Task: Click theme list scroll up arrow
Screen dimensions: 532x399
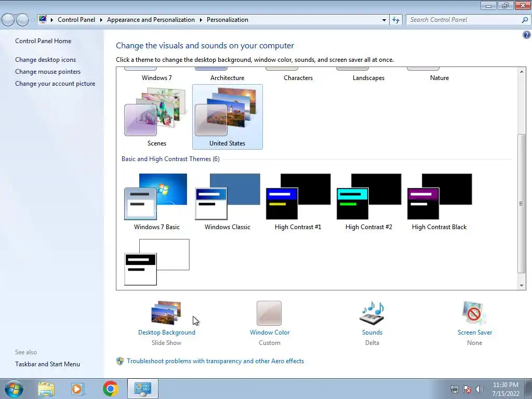Action: [x=522, y=72]
